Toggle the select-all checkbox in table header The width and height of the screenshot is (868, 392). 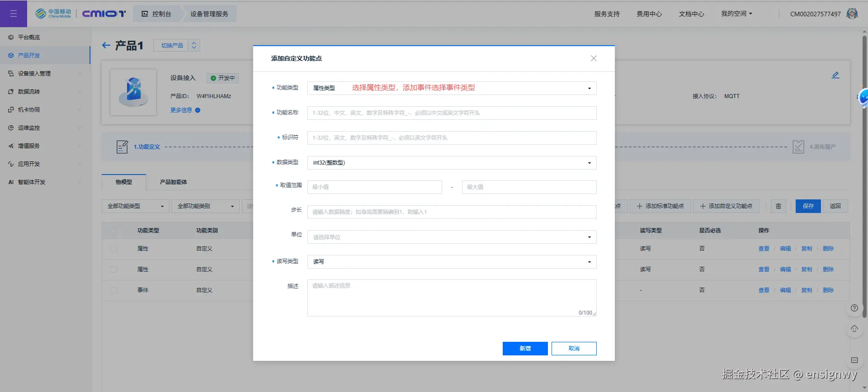(113, 231)
